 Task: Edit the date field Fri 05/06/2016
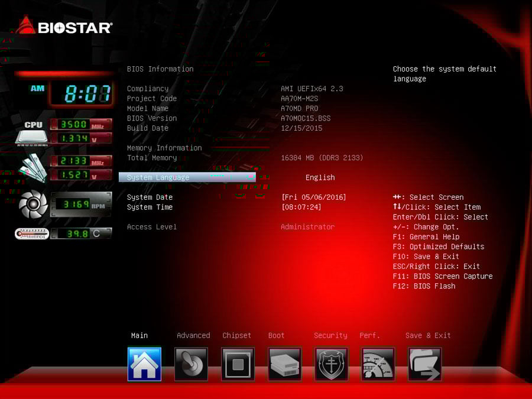click(314, 197)
